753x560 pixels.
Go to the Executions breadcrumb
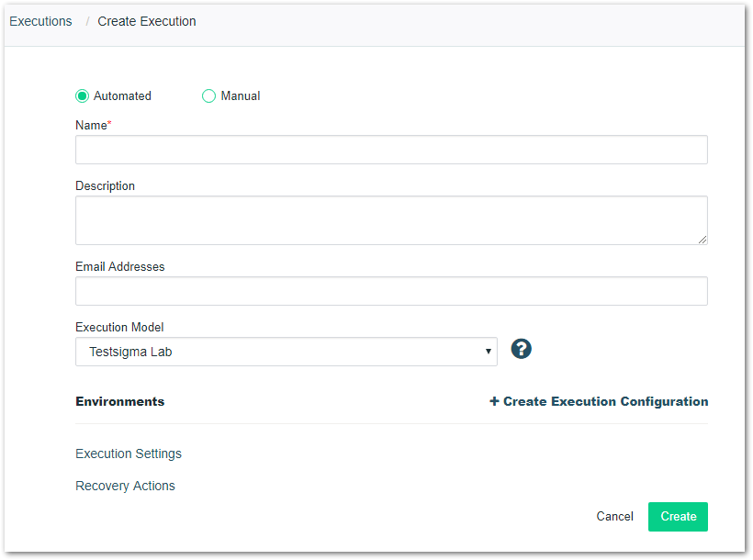pyautogui.click(x=40, y=21)
